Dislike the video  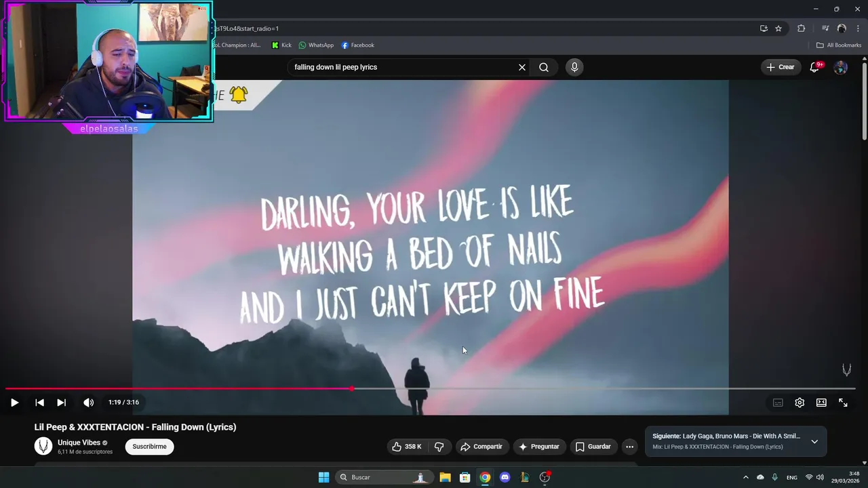[x=439, y=447]
